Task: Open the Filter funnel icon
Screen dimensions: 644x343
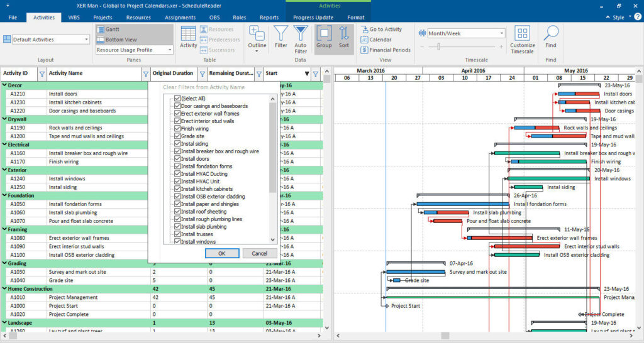Action: pyautogui.click(x=281, y=33)
